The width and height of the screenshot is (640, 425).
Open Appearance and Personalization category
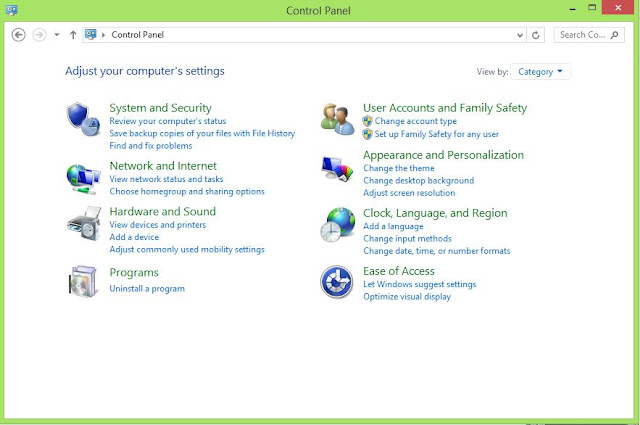443,155
